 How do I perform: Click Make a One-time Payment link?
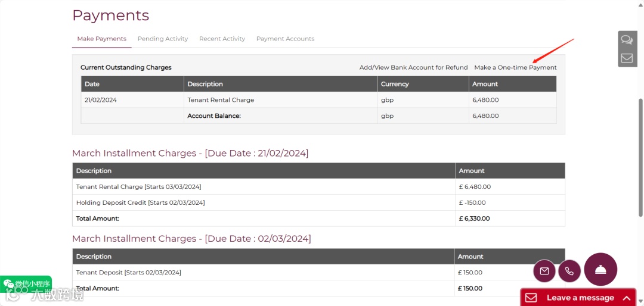point(515,67)
